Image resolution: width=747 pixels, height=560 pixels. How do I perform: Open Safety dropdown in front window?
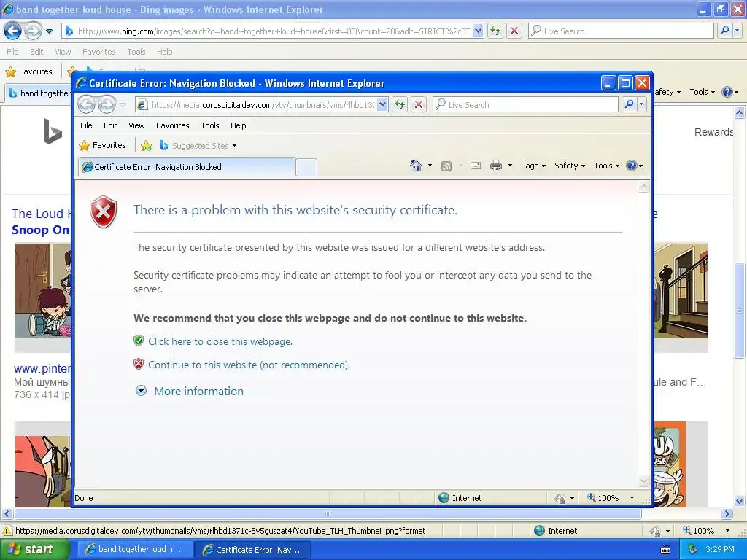(x=570, y=166)
